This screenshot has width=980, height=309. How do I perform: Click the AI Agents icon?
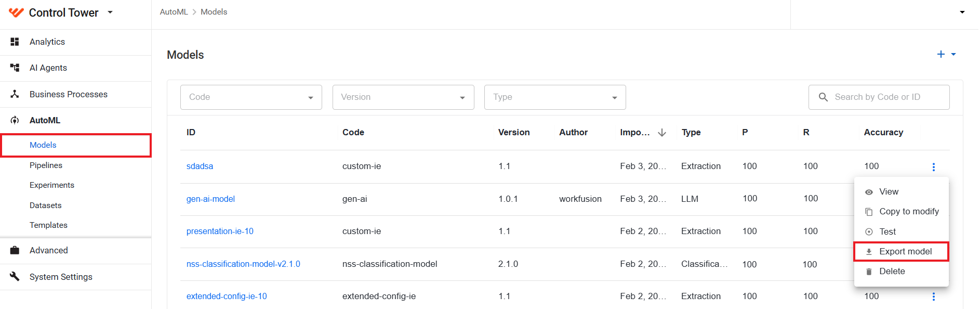coord(15,68)
